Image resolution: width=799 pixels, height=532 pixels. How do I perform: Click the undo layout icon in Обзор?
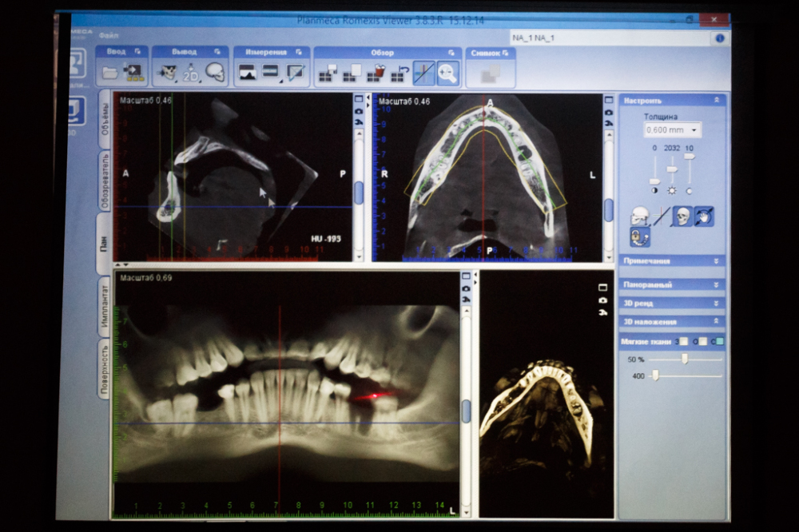click(x=399, y=74)
